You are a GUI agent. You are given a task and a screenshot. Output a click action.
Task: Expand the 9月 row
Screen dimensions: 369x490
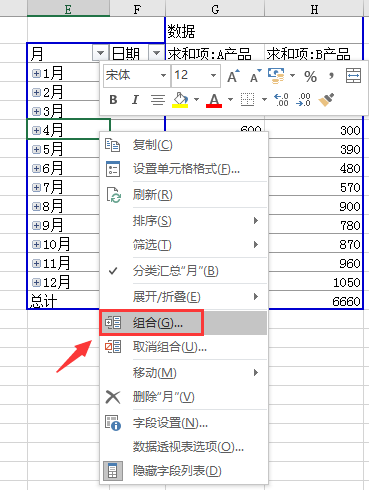pos(36,225)
